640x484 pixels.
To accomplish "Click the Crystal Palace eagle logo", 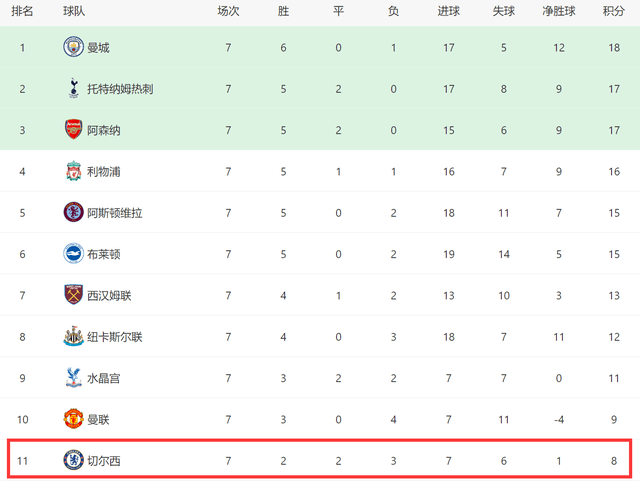I will pos(73,377).
